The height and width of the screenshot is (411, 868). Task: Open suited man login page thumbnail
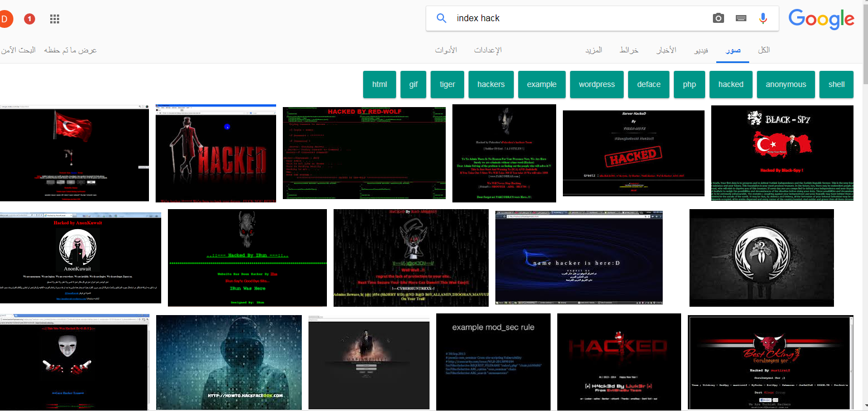pyautogui.click(x=369, y=362)
